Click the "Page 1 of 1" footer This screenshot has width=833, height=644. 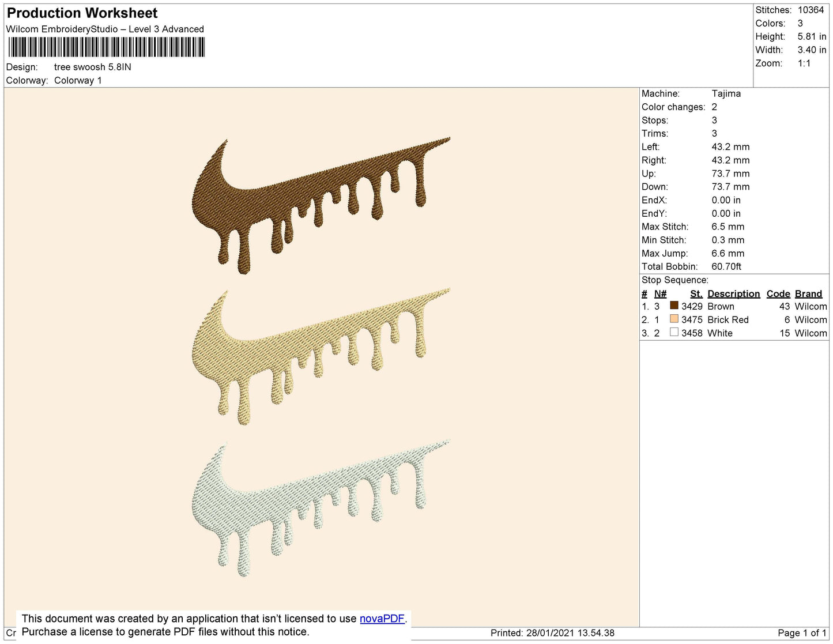[x=802, y=633]
